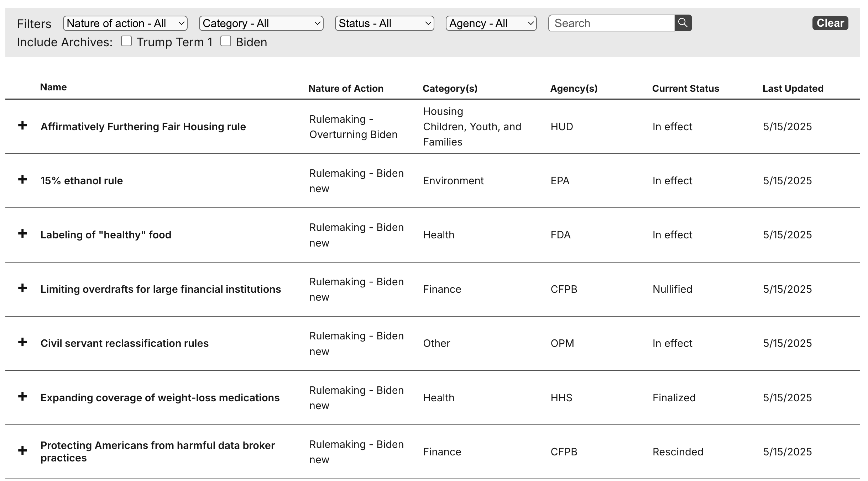Expand the weight-loss medications coverage row
Image resolution: width=868 pixels, height=481 pixels.
(x=22, y=397)
